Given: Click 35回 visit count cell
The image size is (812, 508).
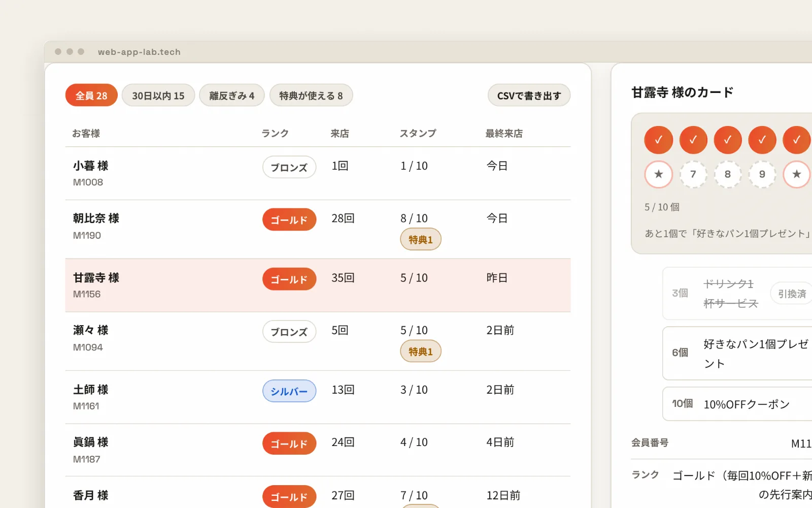Looking at the screenshot, I should point(343,278).
